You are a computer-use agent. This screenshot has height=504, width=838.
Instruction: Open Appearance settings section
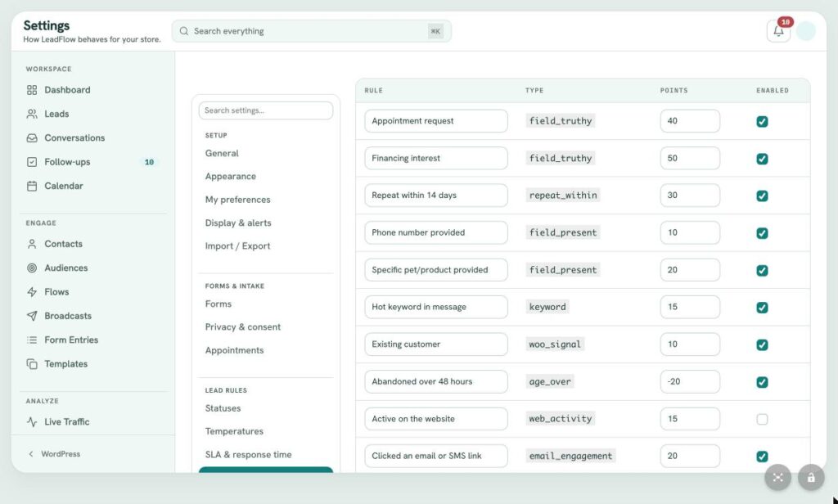[x=230, y=177]
